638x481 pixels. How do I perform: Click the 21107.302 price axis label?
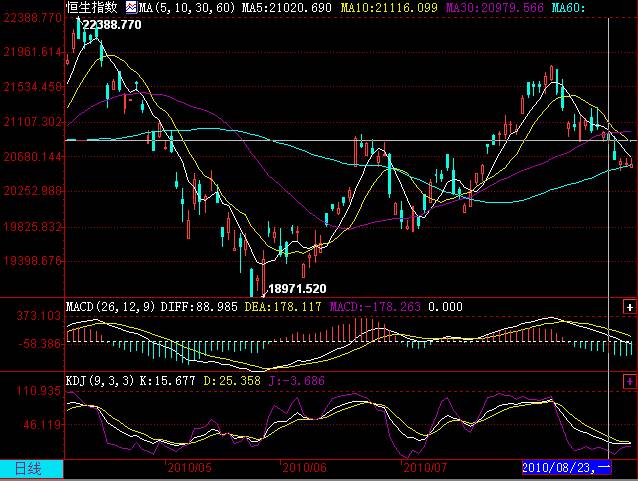coord(33,122)
